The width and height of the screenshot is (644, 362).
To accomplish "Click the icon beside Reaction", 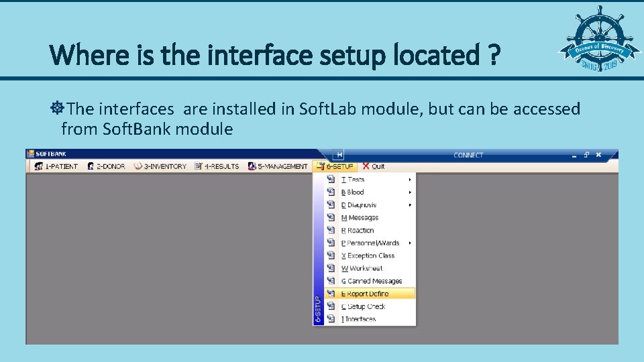I will click(x=331, y=230).
